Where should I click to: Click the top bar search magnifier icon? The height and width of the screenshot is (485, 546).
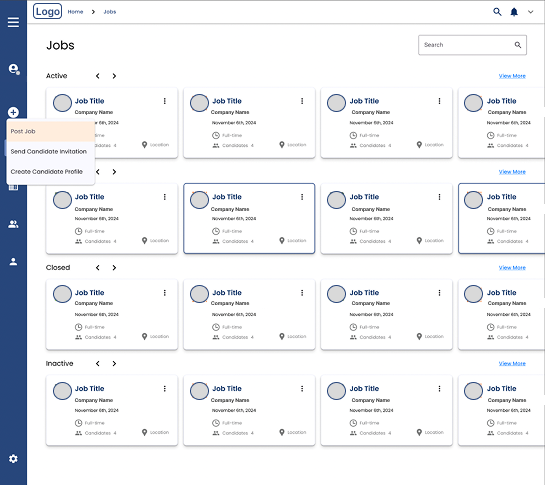[x=497, y=12]
